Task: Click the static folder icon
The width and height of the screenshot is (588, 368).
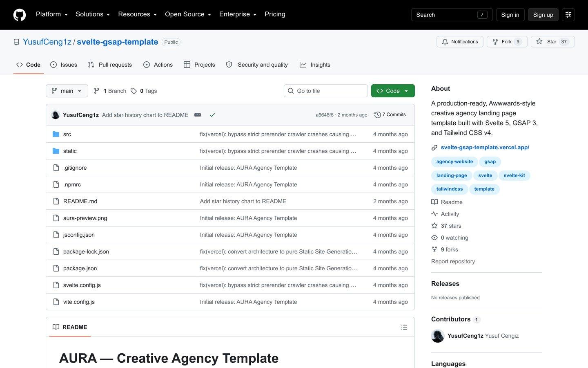Action: [x=56, y=151]
